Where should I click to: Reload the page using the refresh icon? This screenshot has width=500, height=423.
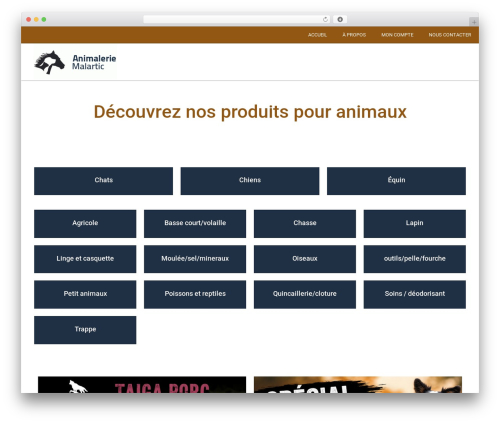coord(325,19)
